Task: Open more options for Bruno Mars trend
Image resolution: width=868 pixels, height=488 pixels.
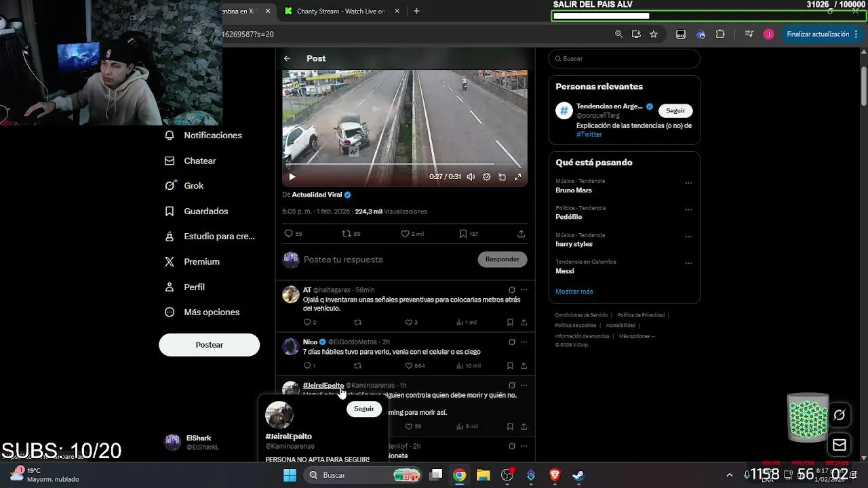Action: [688, 183]
